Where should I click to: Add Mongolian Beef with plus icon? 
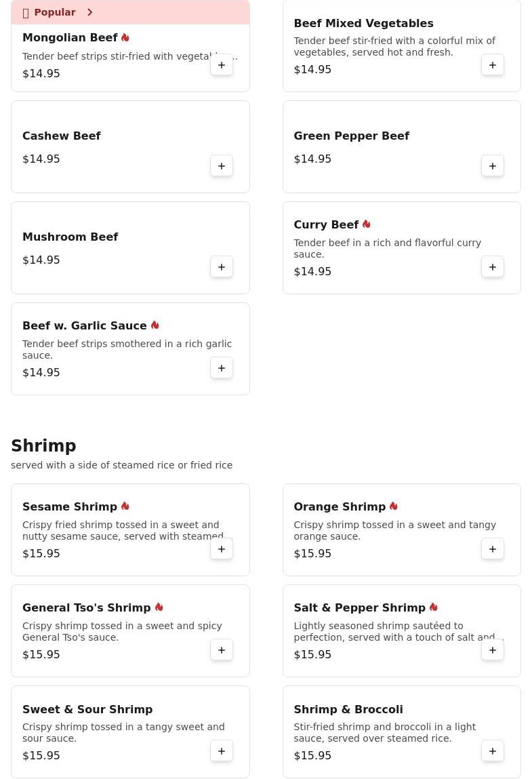click(222, 65)
